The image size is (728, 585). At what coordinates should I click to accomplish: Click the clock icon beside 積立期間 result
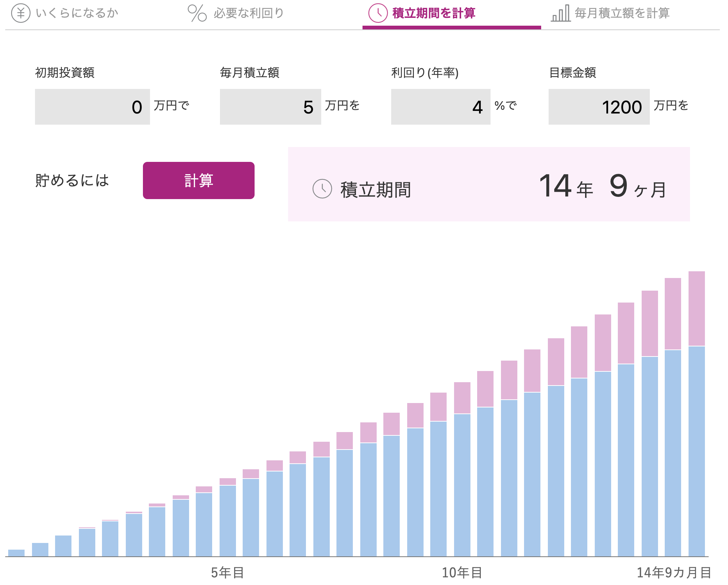click(x=322, y=189)
